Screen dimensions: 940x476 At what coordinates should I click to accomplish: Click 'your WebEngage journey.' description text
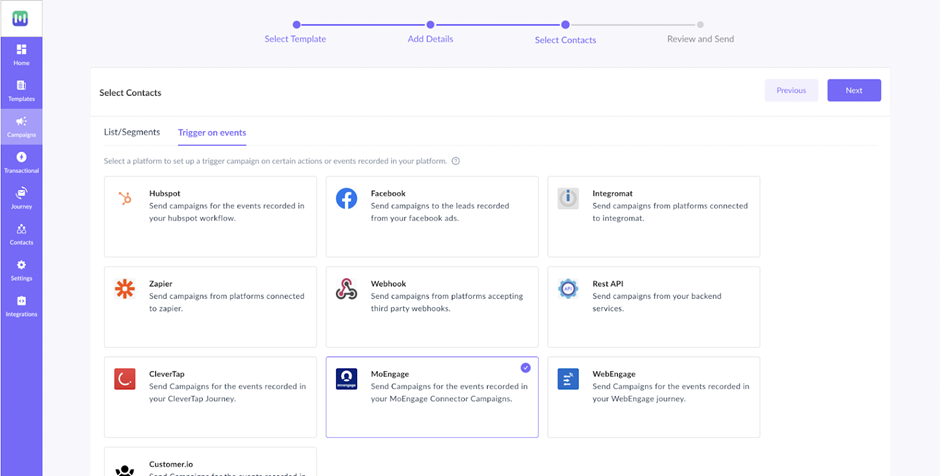(x=639, y=399)
